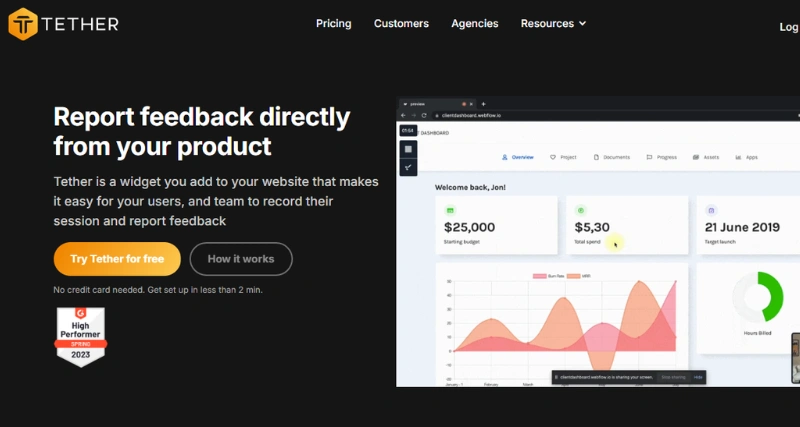
Task: Click the annotation tool icon below stop
Action: coord(408,167)
